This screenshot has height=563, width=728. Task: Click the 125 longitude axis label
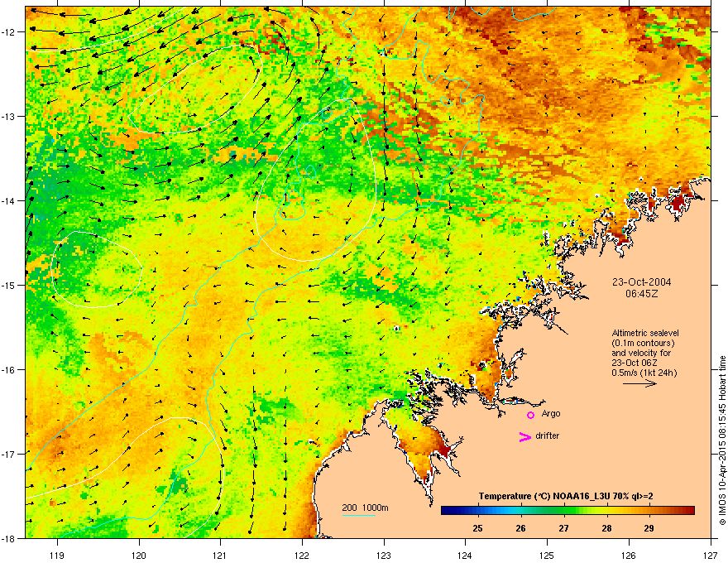547,555
